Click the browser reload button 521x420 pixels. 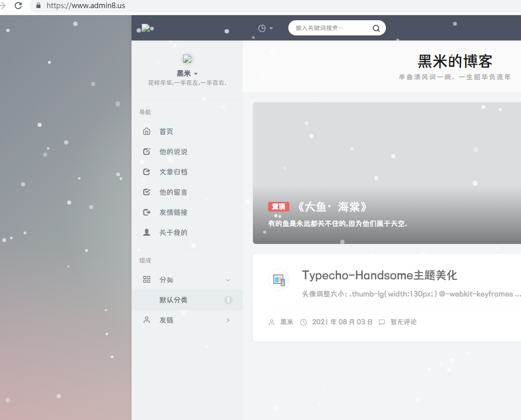(18, 6)
